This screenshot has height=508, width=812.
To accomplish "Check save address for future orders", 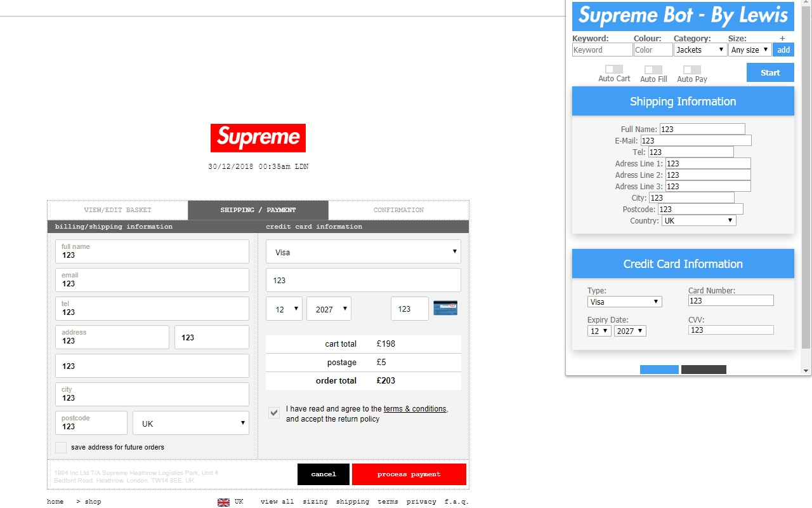I will click(61, 448).
